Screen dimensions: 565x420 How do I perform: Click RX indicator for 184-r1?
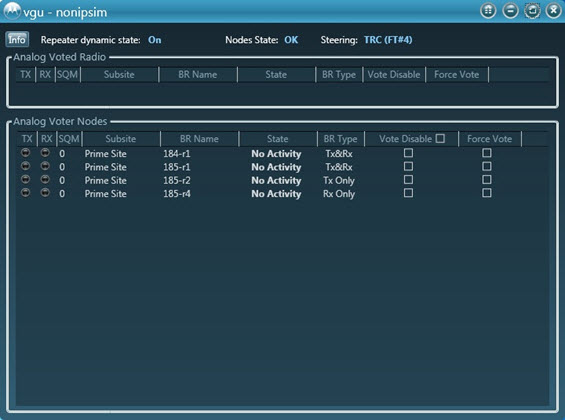(45, 153)
